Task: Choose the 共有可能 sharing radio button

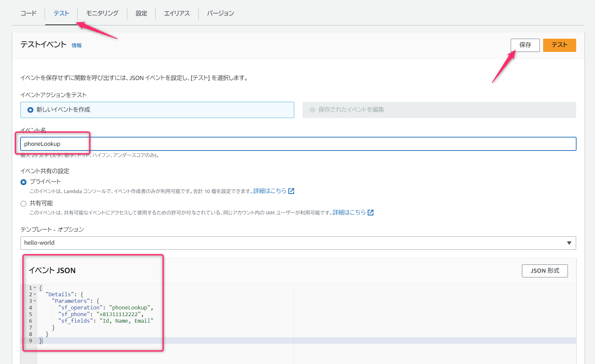Action: pyautogui.click(x=23, y=204)
